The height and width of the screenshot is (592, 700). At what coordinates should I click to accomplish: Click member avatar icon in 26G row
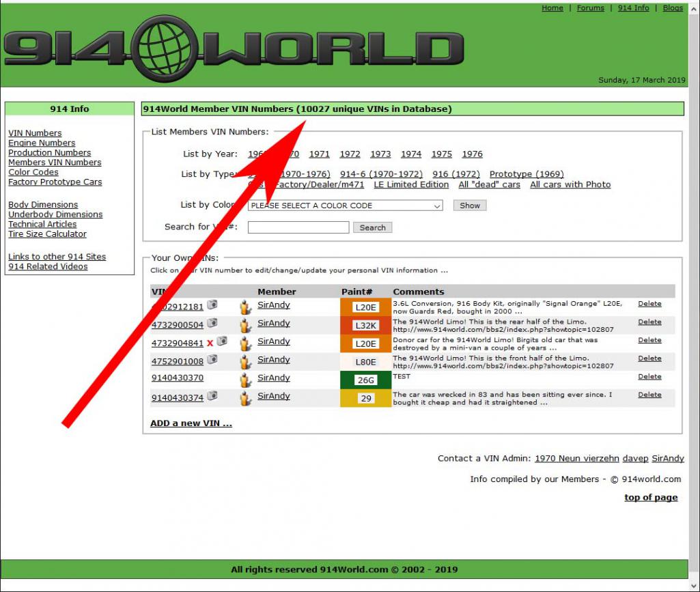click(x=246, y=380)
